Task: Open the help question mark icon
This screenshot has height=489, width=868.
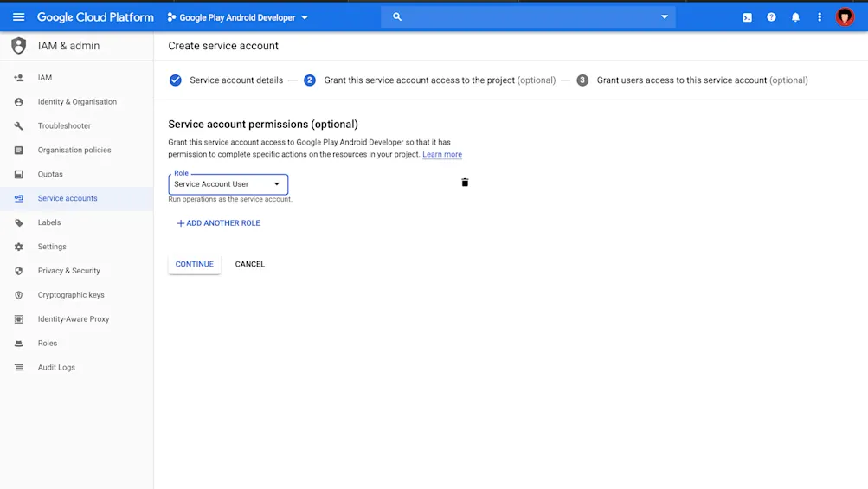Action: [x=771, y=17]
